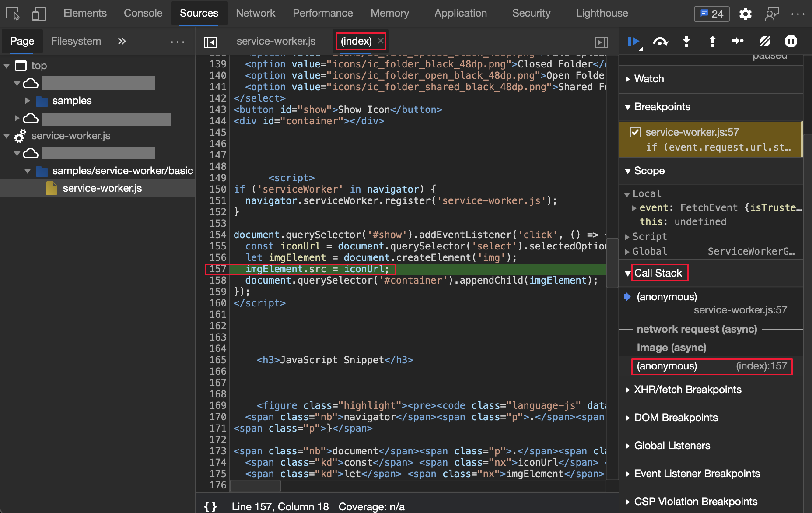Close the (index) editor tab
This screenshot has width=812, height=513.
click(380, 41)
